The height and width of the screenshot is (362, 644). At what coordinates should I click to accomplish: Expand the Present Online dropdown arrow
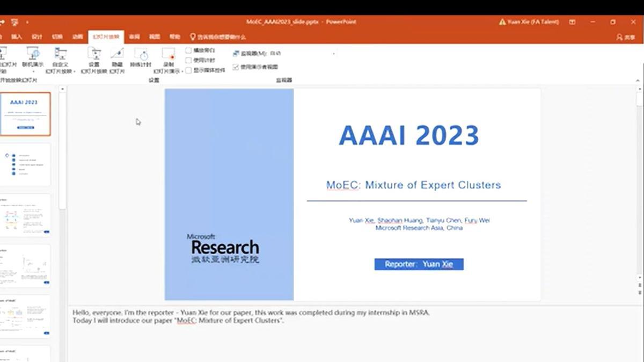tap(33, 71)
